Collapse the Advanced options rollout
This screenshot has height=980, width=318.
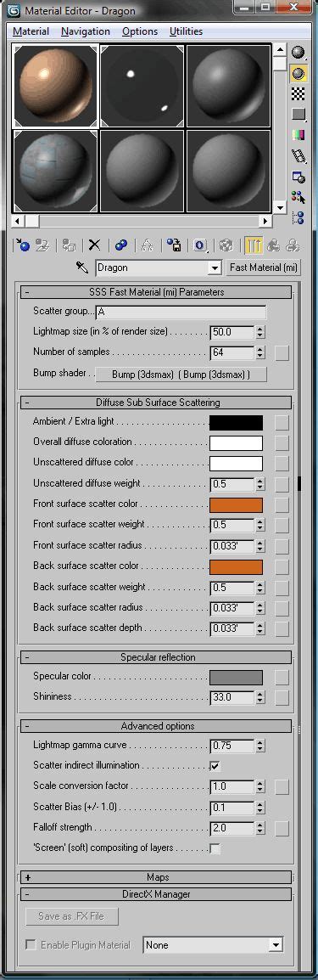[x=157, y=726]
